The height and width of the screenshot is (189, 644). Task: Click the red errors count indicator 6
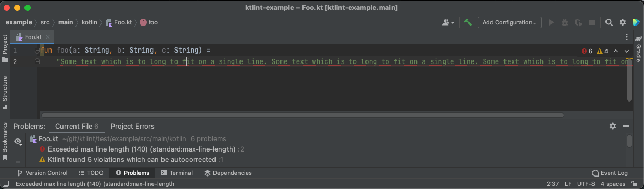click(587, 51)
